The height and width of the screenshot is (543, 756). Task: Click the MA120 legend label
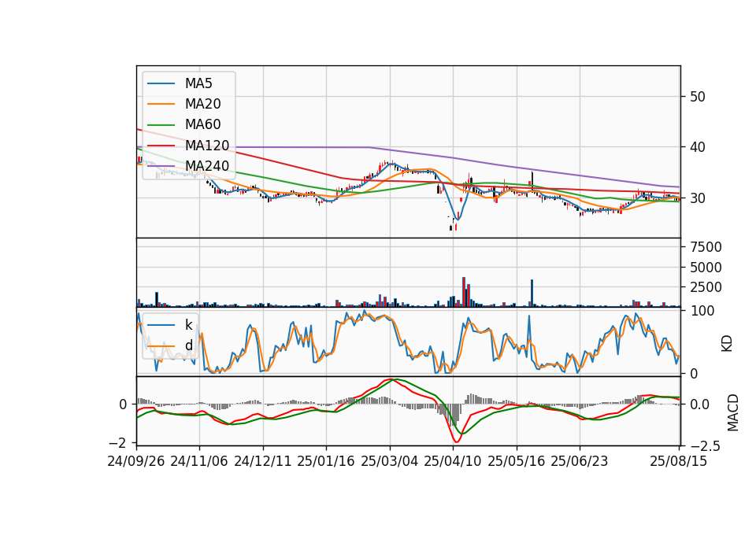(x=207, y=146)
